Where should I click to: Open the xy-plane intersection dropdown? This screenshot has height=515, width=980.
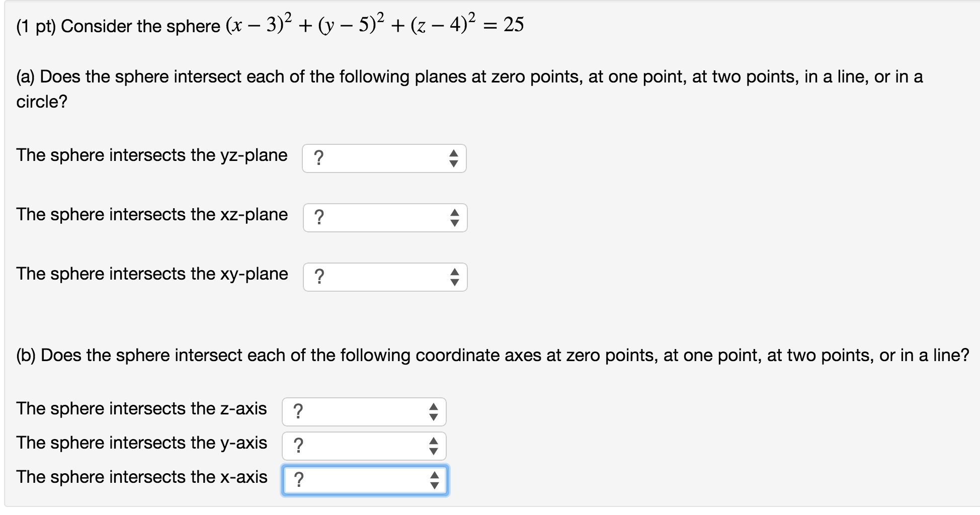385,277
